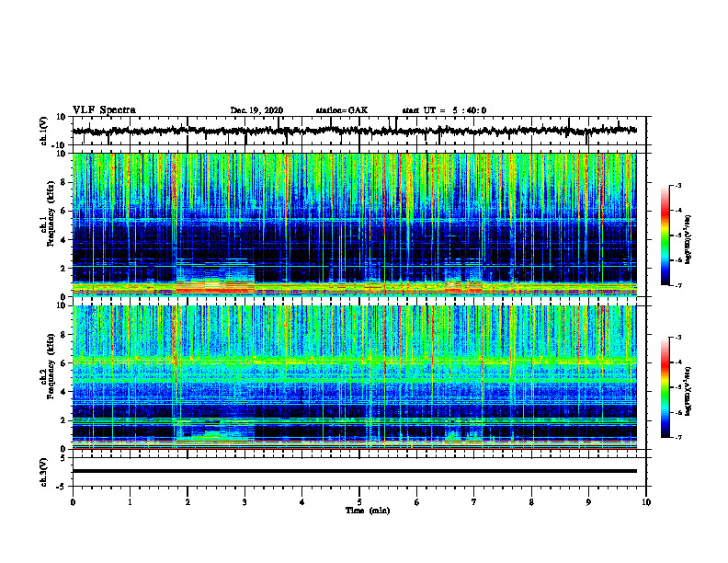Click the time axis tick label "3"

click(x=245, y=502)
